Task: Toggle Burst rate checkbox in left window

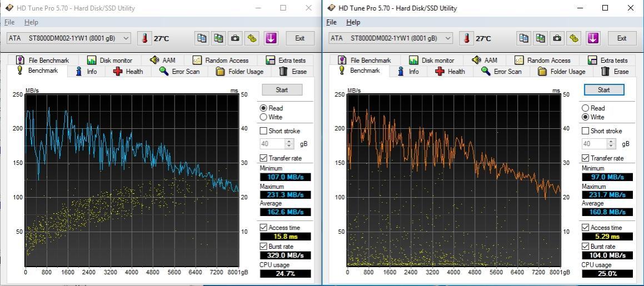Action: 263,246
